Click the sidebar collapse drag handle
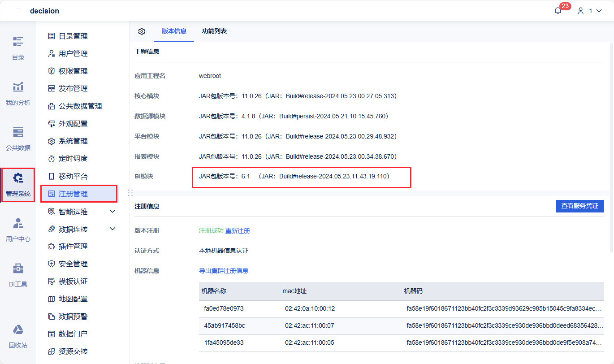Image resolution: width=614 pixels, height=364 pixels. coord(130,192)
